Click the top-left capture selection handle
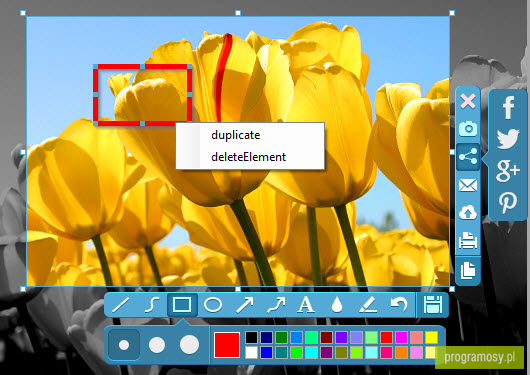The width and height of the screenshot is (530, 375). 23,13
